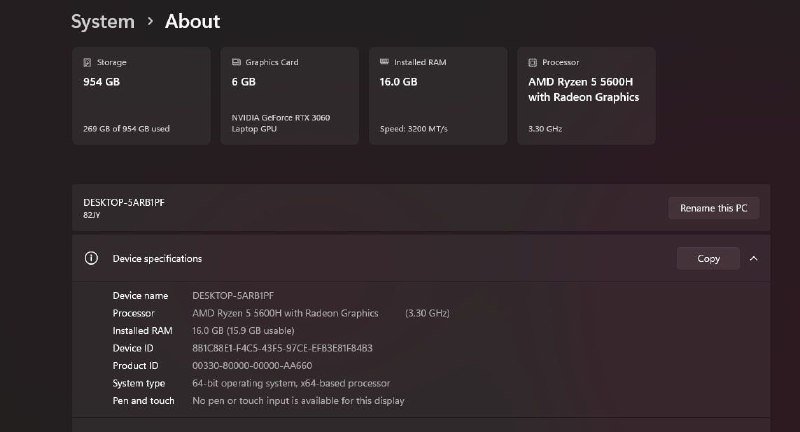This screenshot has height=432, width=800.
Task: Copy the device specifications
Action: (708, 259)
